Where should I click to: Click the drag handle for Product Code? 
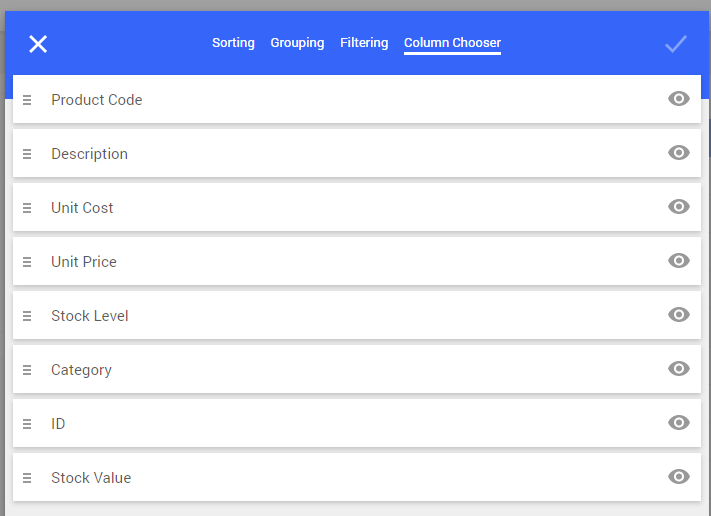pos(27,100)
